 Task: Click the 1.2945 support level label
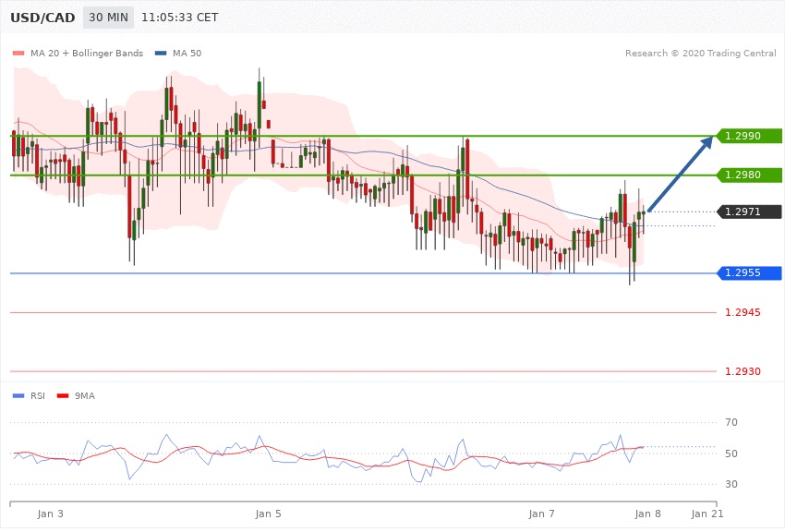click(x=742, y=313)
